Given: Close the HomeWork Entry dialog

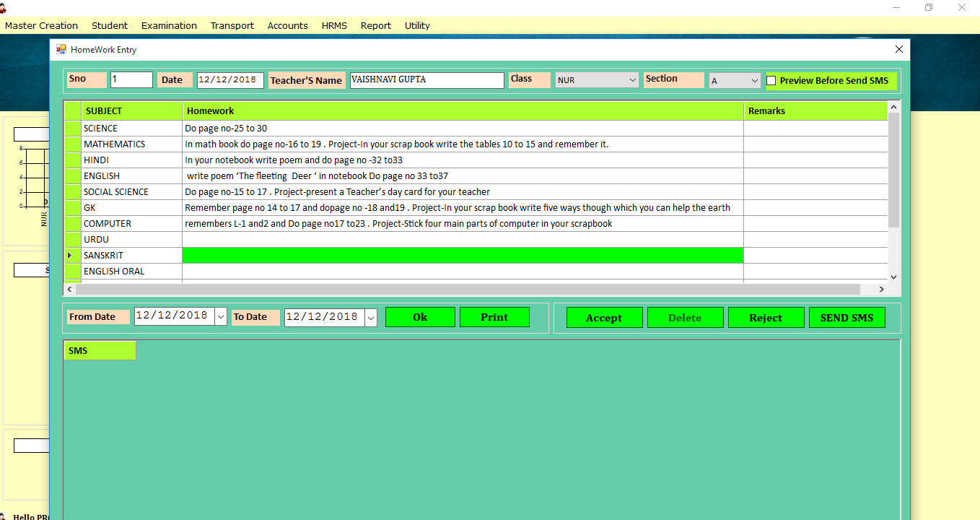Looking at the screenshot, I should 898,50.
